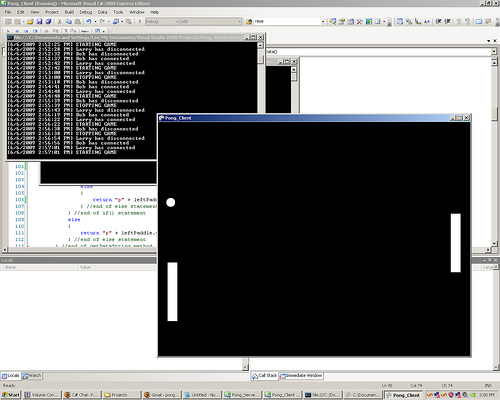Open the Build menu
500x400 pixels.
pos(69,12)
